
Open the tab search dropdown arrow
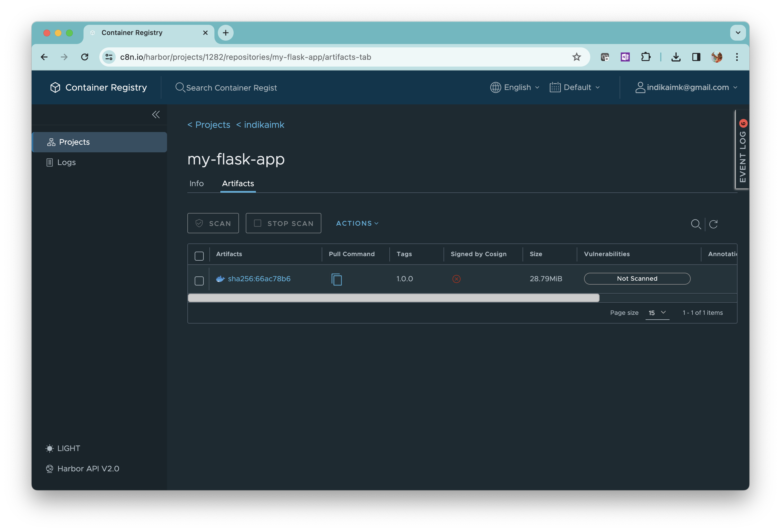pos(738,33)
